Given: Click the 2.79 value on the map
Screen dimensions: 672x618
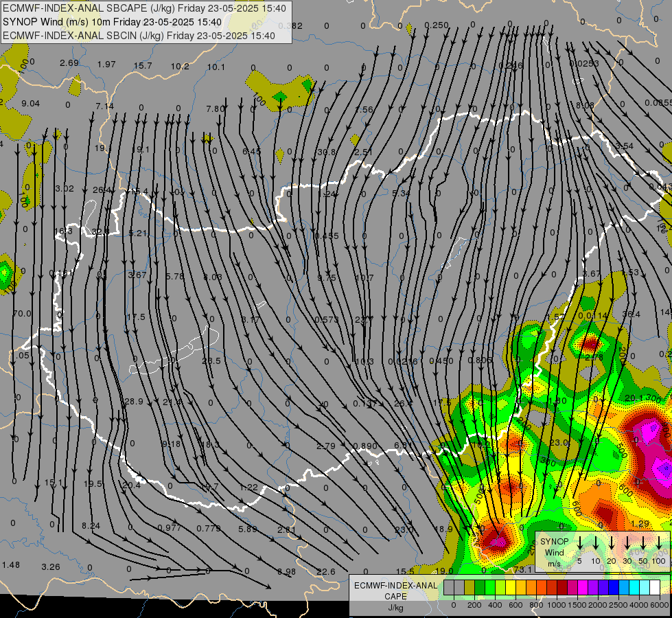Looking at the screenshot, I should pos(326,446).
